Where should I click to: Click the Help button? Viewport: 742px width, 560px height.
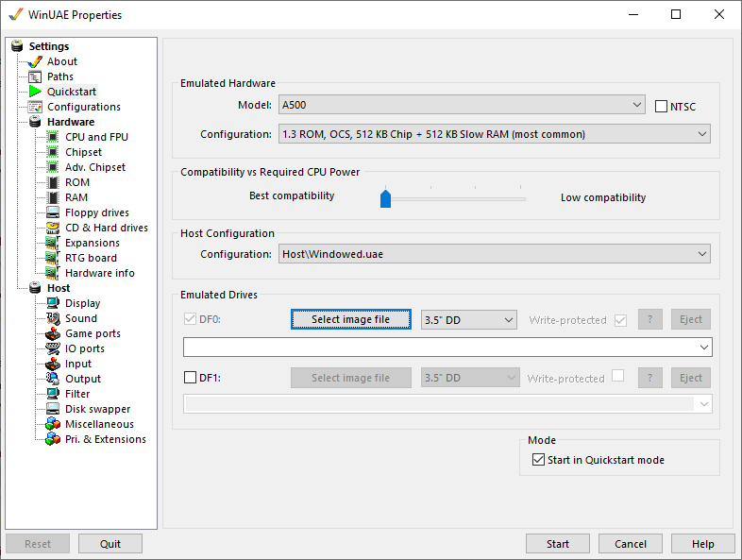point(702,544)
